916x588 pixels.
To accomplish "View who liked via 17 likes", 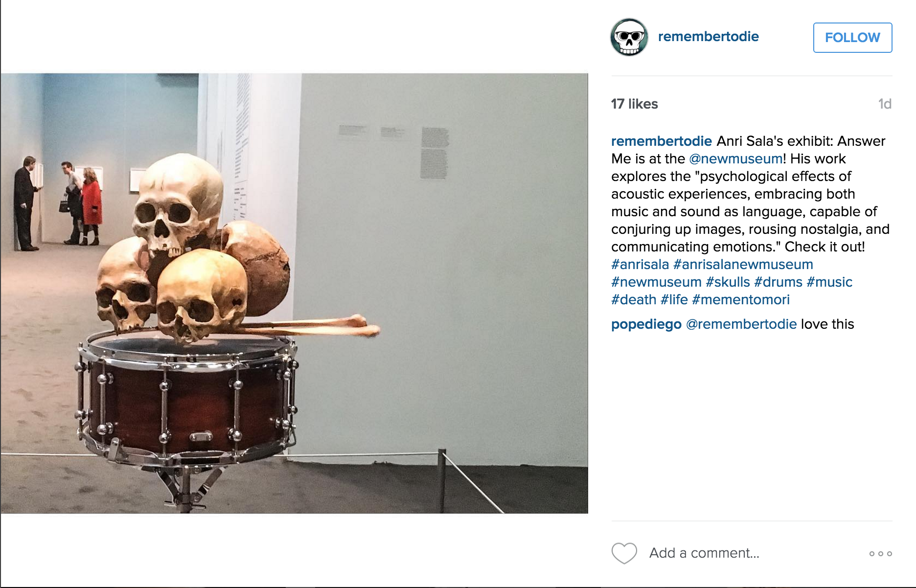I will pyautogui.click(x=634, y=104).
